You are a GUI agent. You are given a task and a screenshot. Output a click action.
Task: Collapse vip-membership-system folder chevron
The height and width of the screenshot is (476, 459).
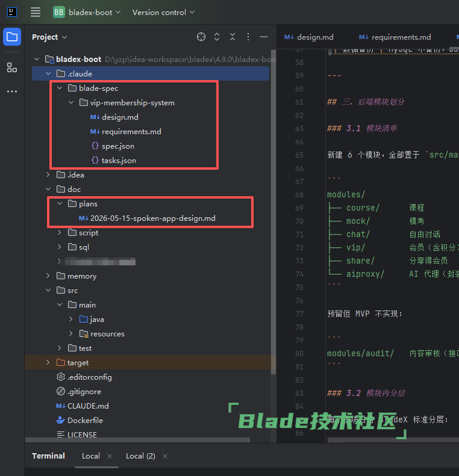click(71, 103)
